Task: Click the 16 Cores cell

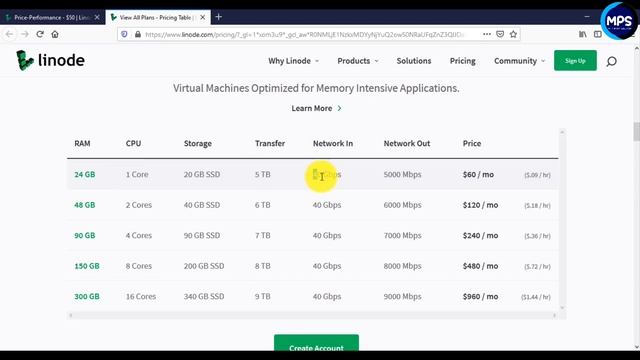Action: 140,297
